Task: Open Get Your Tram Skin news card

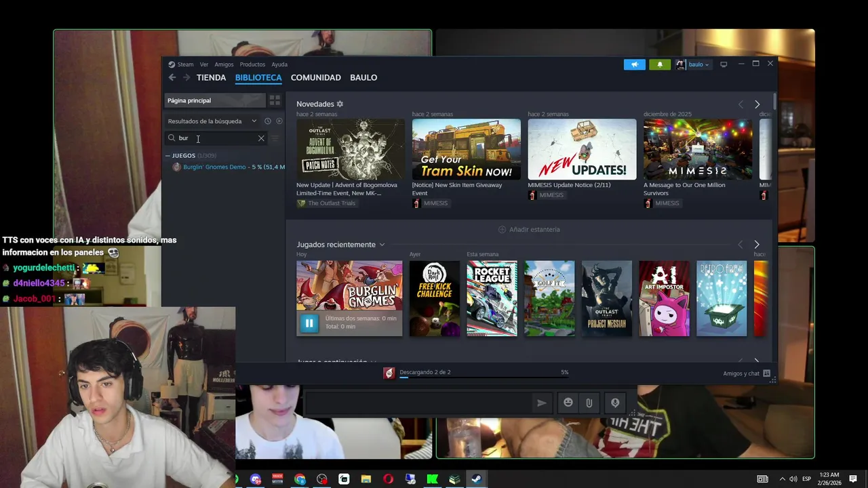Action: pyautogui.click(x=466, y=149)
